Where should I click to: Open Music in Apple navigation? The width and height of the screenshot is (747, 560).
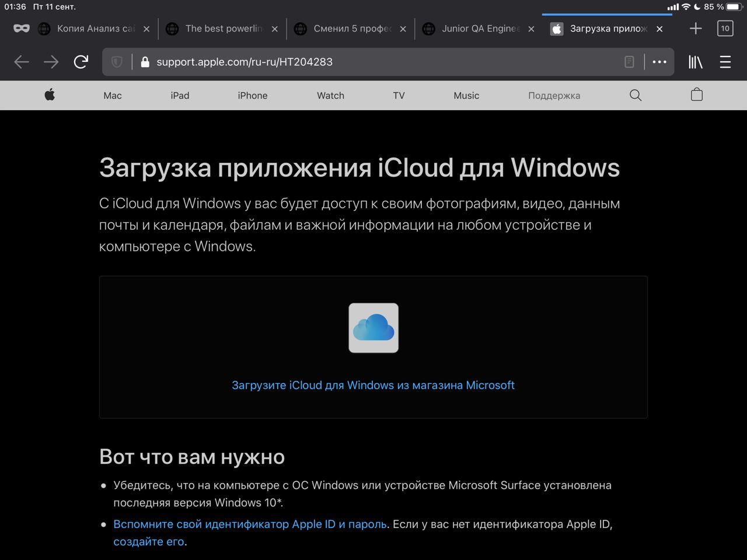coord(466,96)
